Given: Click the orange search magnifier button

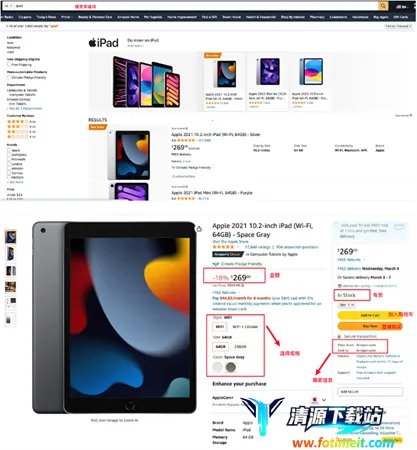Looking at the screenshot, I should pyautogui.click(x=383, y=6).
